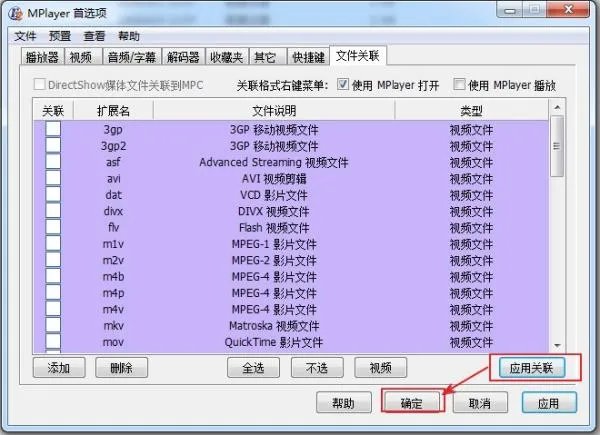Select the 'Advanced Streaming 视频文件' description text
Image resolution: width=600 pixels, height=435 pixels.
[274, 162]
